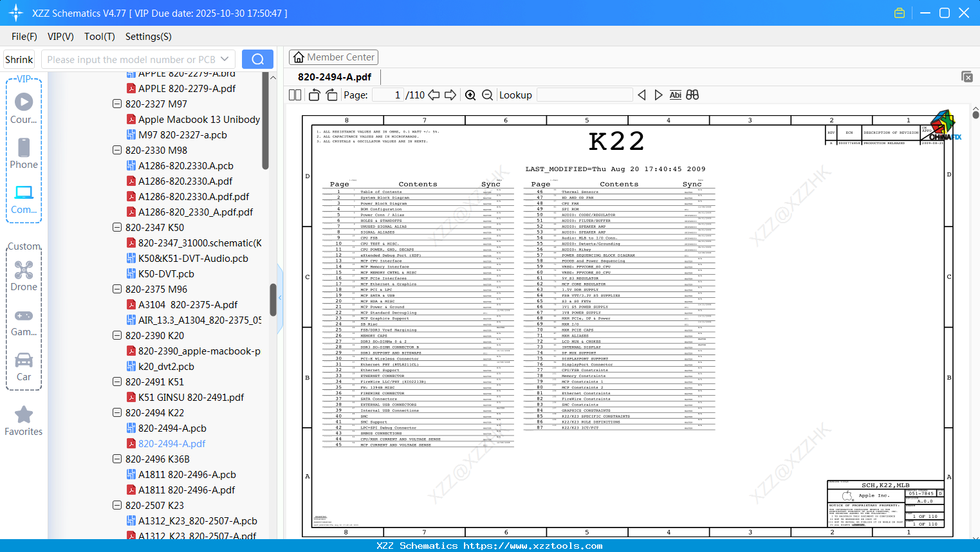Collapse the 820-2327 M97 folder
Screen dimensions: 980x552
click(x=117, y=104)
